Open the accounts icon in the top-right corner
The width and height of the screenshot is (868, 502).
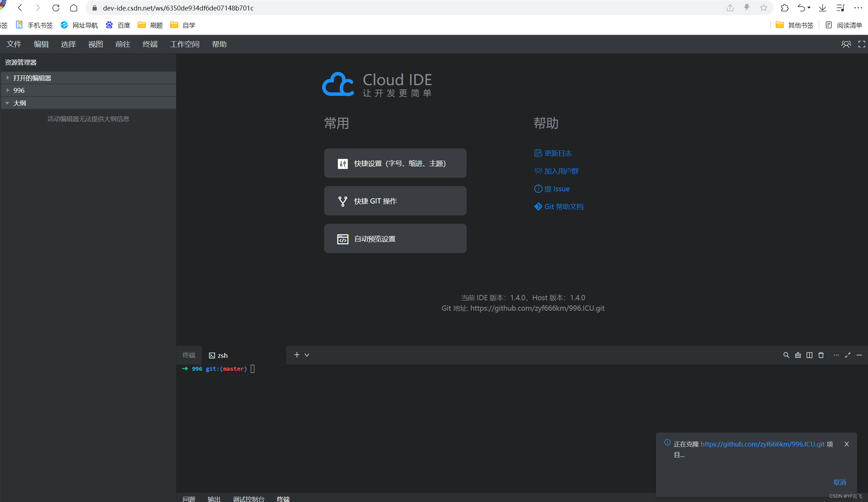coord(846,44)
